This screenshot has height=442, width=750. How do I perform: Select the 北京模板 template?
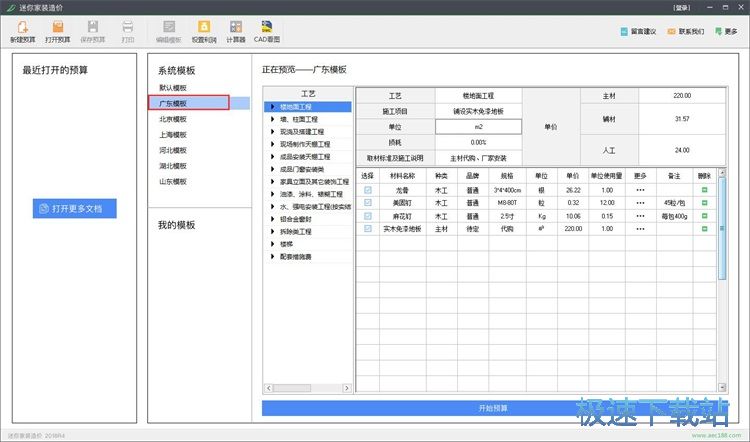pyautogui.click(x=173, y=119)
